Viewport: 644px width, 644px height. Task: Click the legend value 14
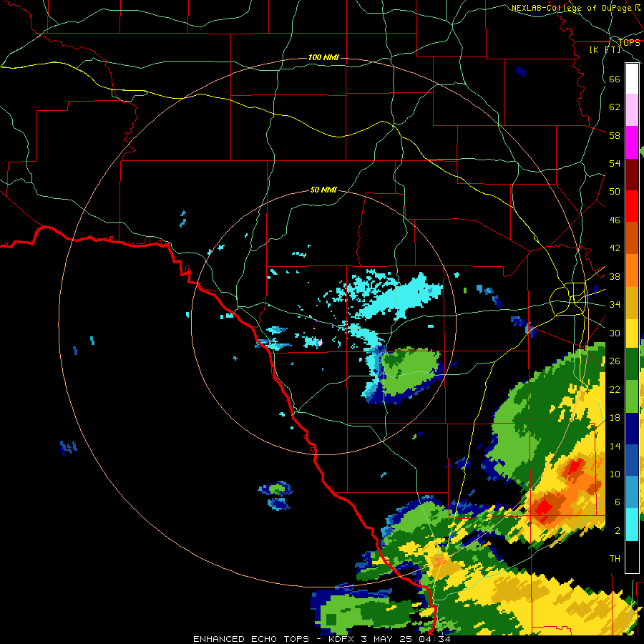pyautogui.click(x=615, y=446)
